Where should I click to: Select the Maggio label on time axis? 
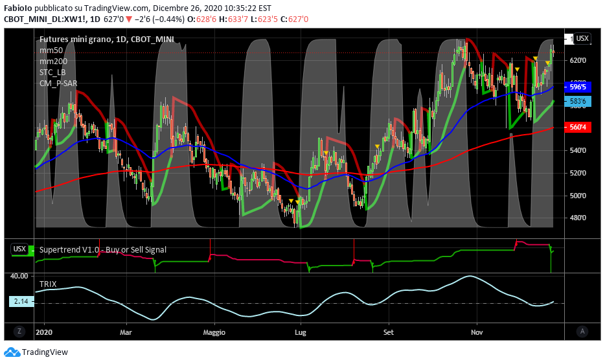(x=214, y=332)
